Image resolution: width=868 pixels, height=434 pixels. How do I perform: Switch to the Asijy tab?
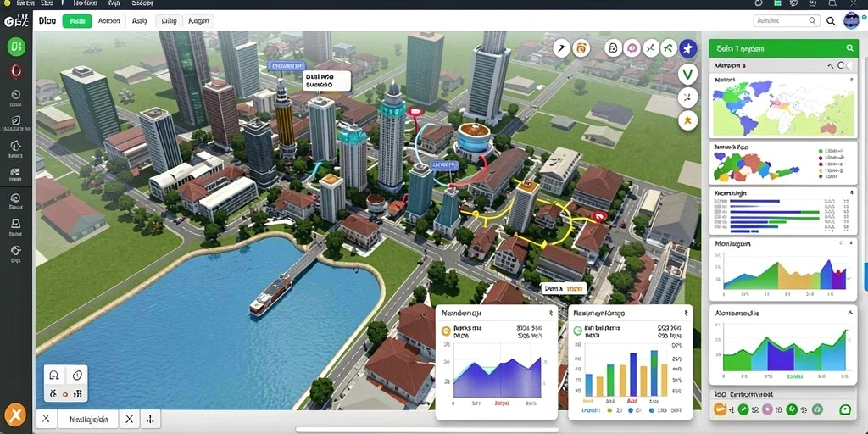[x=140, y=21]
